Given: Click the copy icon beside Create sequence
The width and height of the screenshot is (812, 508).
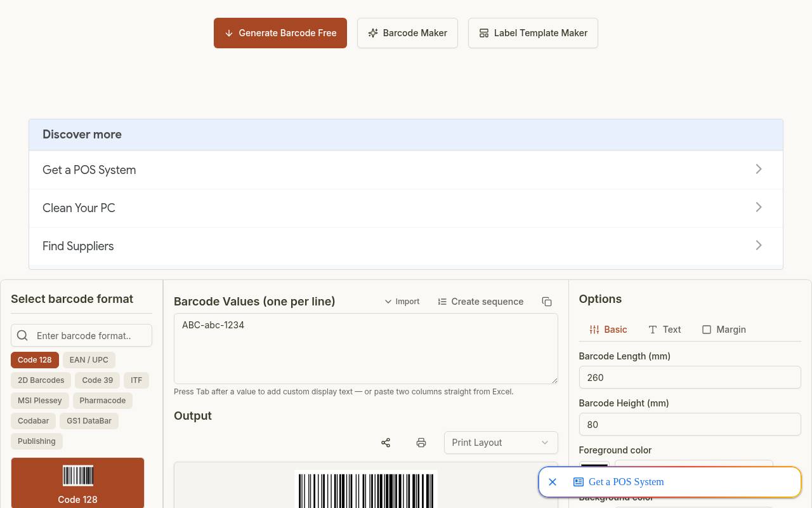Looking at the screenshot, I should (x=547, y=302).
